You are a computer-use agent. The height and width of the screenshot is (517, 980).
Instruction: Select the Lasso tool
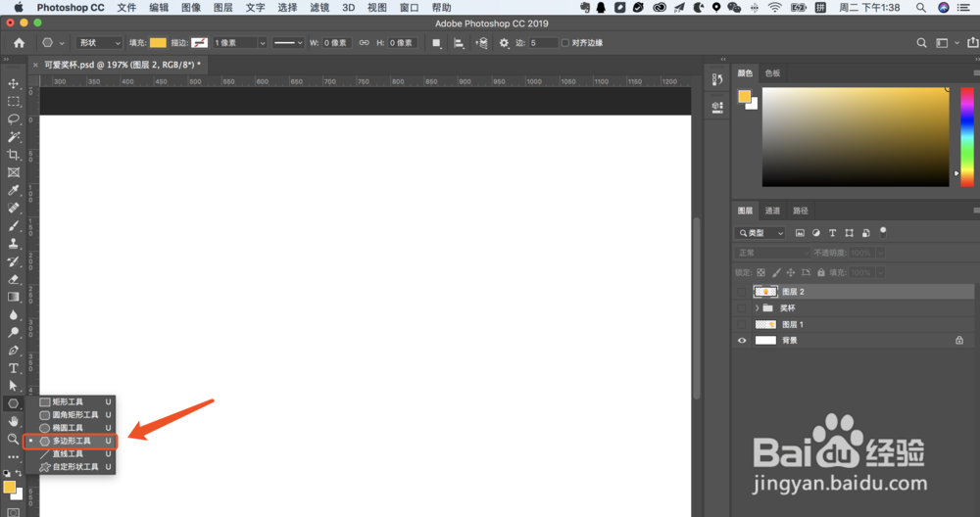click(x=13, y=118)
